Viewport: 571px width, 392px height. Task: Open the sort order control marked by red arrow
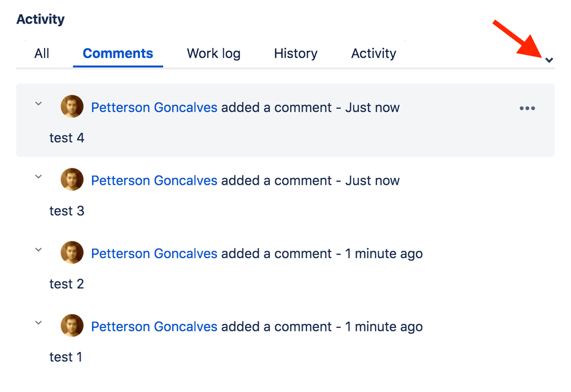click(550, 60)
